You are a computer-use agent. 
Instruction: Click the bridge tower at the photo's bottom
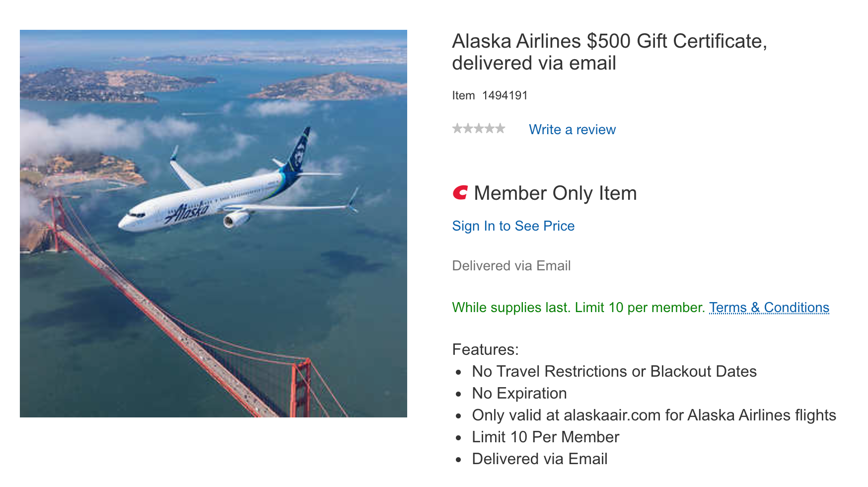(301, 388)
